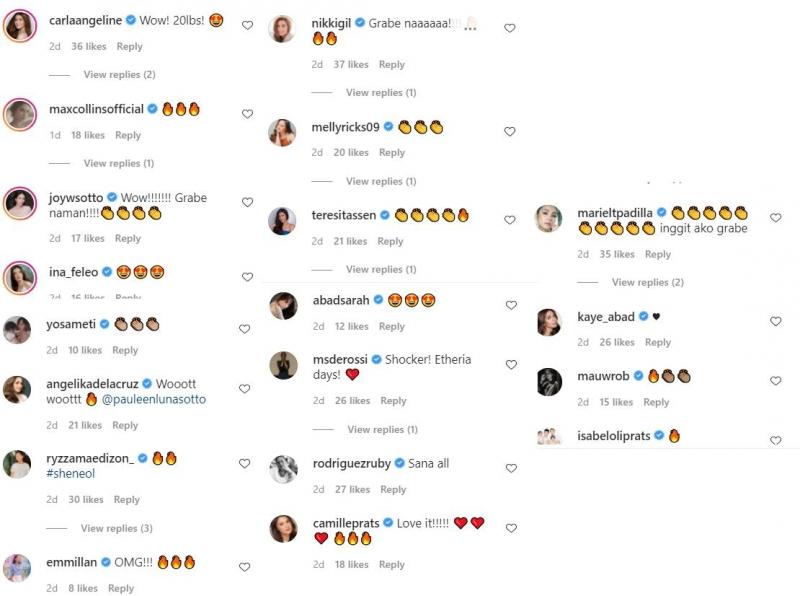Viewport: 800px width, 596px height.
Task: Click the heart on nikkigil's comment
Action: [509, 29]
